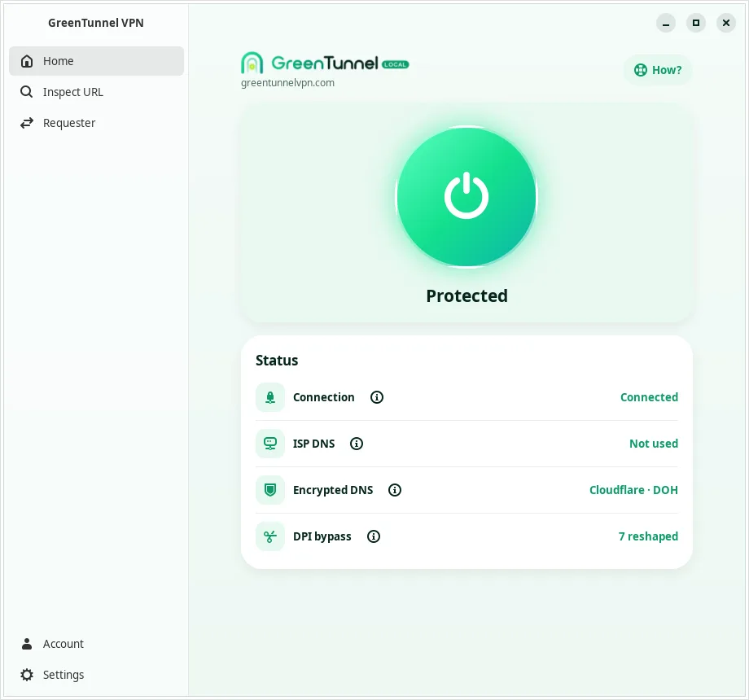Screen dimensions: 749x700
Task: Click the 'Encrypted DNS' row label
Action: click(x=333, y=490)
